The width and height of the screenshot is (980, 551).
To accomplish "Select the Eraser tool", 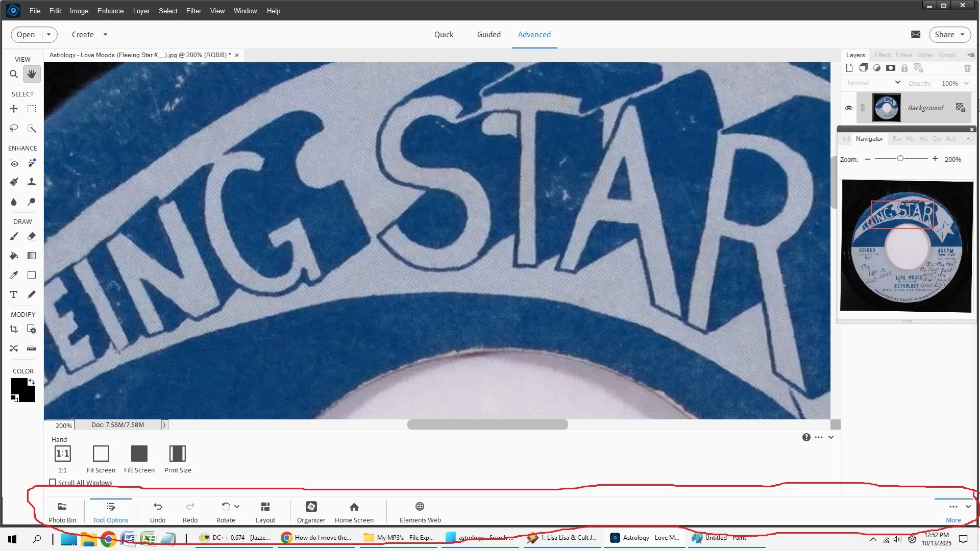I will point(32,236).
